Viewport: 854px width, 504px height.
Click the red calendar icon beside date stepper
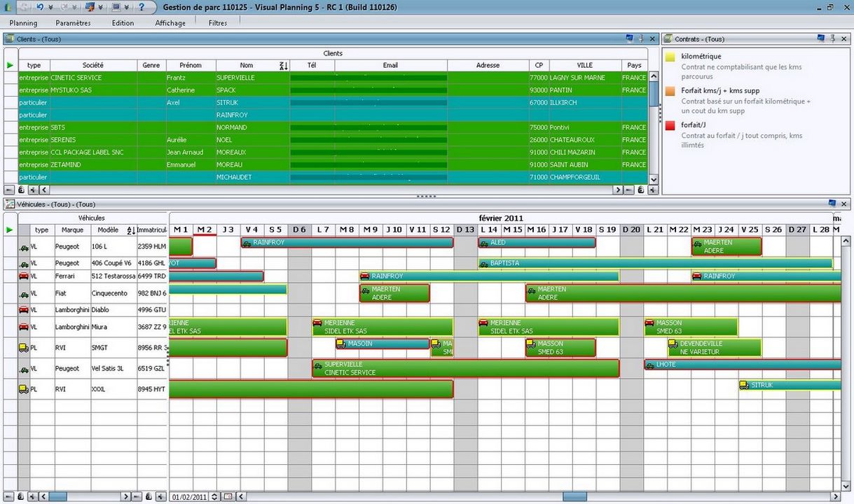(228, 496)
